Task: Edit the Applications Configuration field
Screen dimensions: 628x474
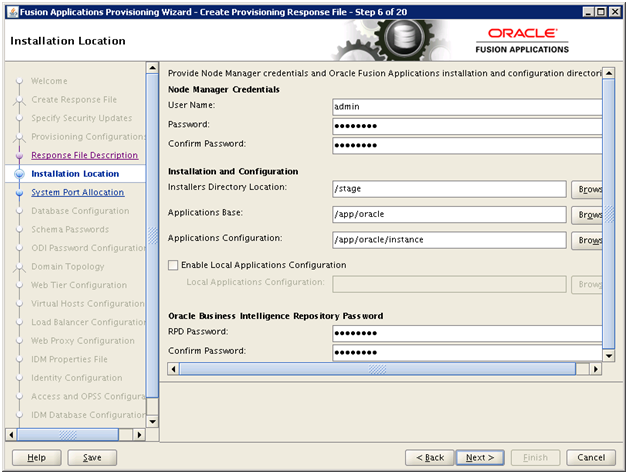Action: (449, 240)
